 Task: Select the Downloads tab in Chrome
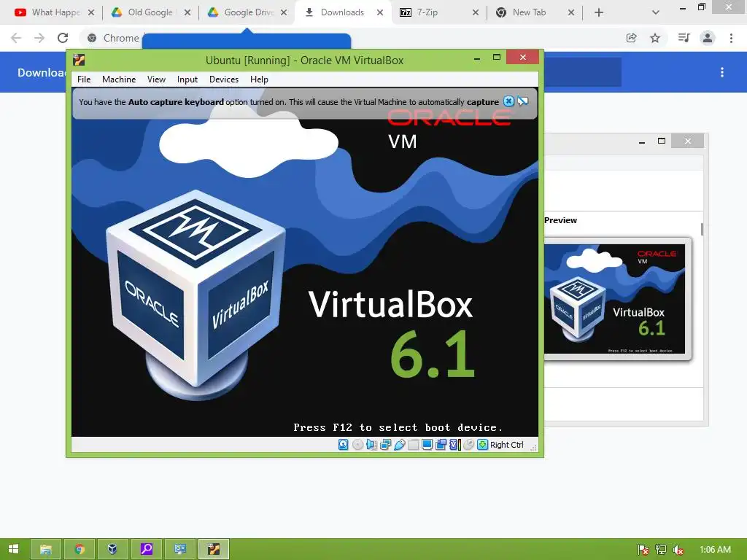(x=342, y=12)
